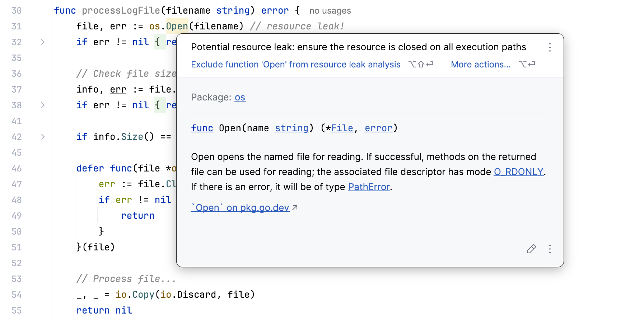Expand folded block at line 32
644x320 pixels.
click(x=43, y=42)
